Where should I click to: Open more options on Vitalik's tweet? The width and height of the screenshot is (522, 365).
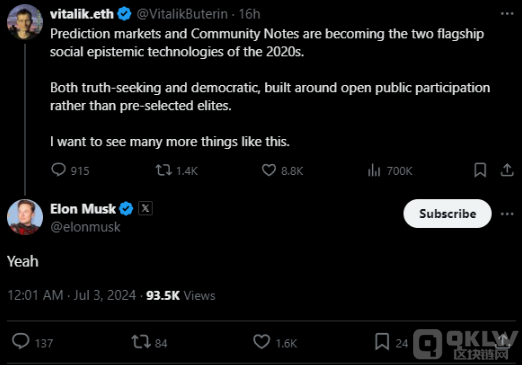click(507, 14)
